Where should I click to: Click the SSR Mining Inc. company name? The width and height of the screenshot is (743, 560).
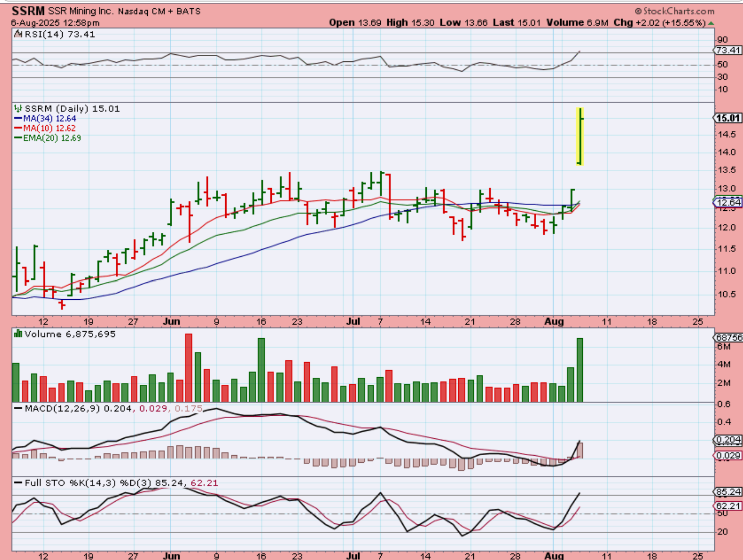[81, 11]
